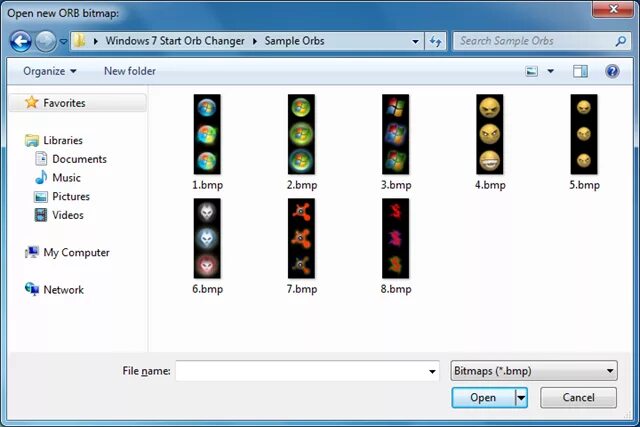The image size is (640, 427).
Task: Click the '1.bmp' file name label
Action: [x=207, y=185]
